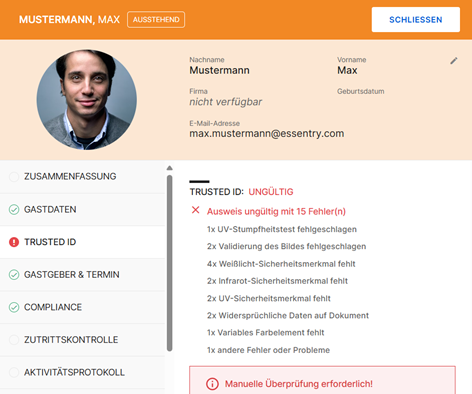Viewport: 472px width, 394px height.
Task: Click the scroll-up arrow above the sidebar scrollbar
Action: click(x=169, y=168)
